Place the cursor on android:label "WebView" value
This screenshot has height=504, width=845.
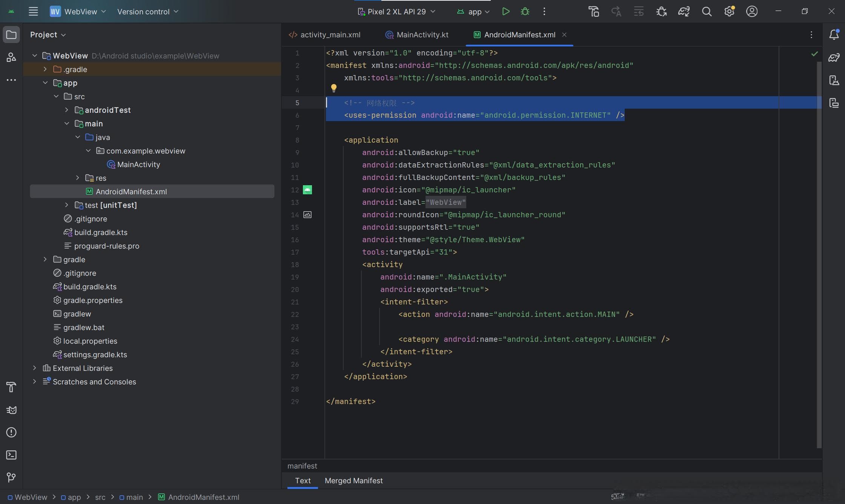[x=446, y=202]
